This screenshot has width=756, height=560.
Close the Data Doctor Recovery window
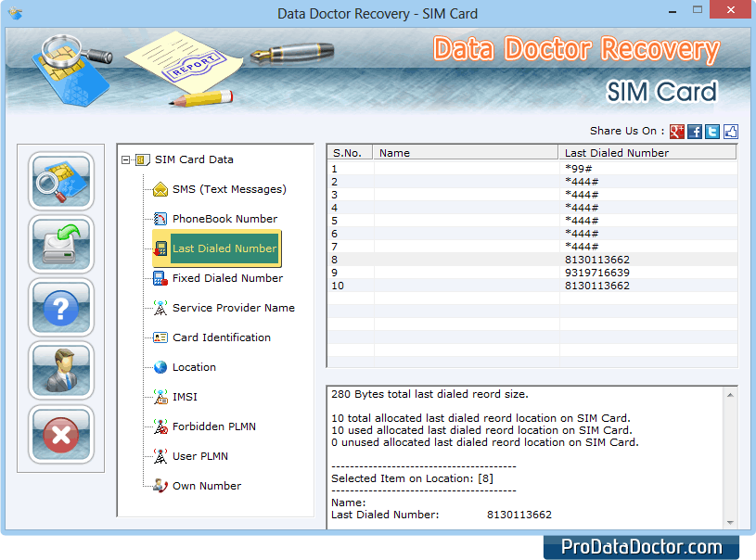tap(731, 10)
